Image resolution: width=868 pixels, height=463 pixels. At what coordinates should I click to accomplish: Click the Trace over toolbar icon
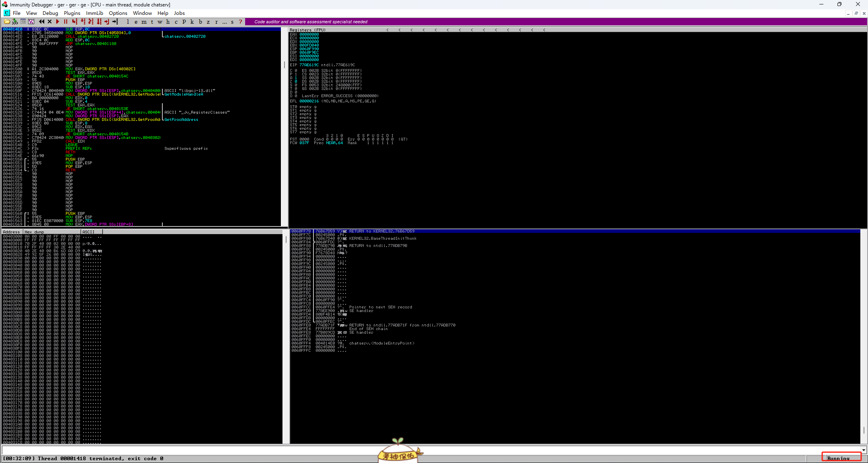[99, 22]
